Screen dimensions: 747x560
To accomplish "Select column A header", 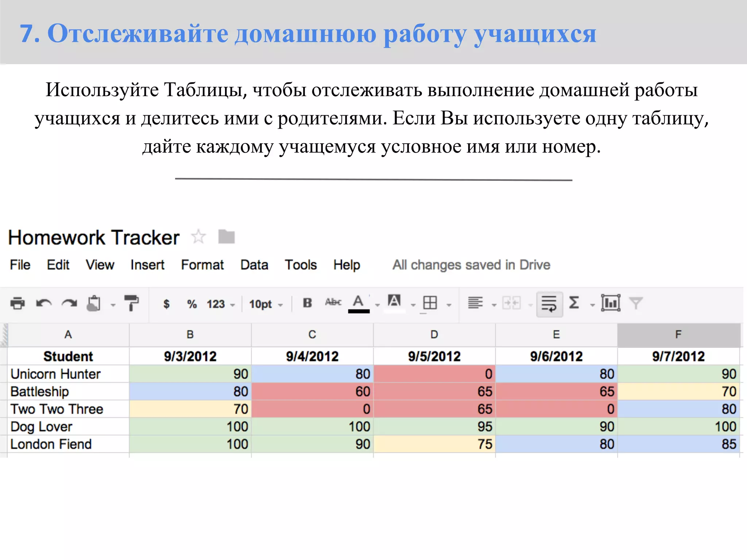I will 68,335.
